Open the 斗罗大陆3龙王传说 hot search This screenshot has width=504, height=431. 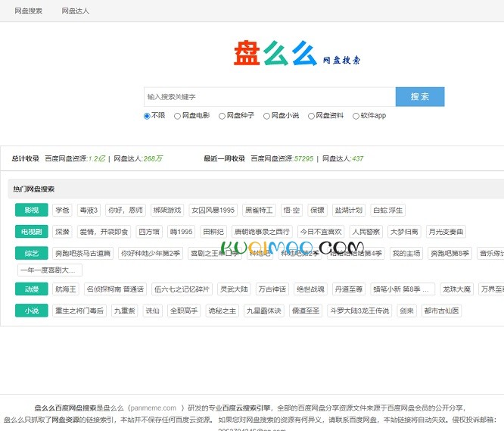[359, 311]
